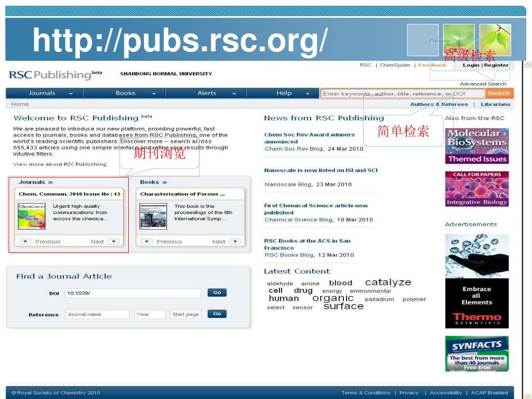
Task: Open the Journals navigation menu
Action: (42, 93)
